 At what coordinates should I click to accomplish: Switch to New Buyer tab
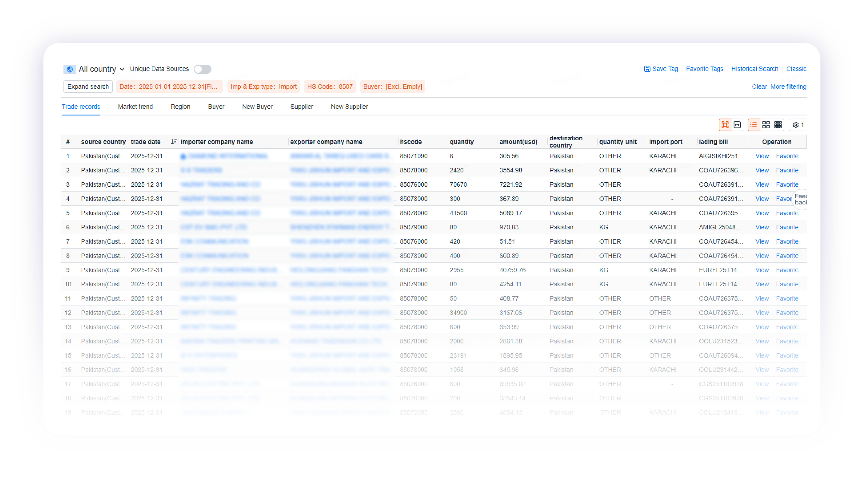[x=257, y=106]
